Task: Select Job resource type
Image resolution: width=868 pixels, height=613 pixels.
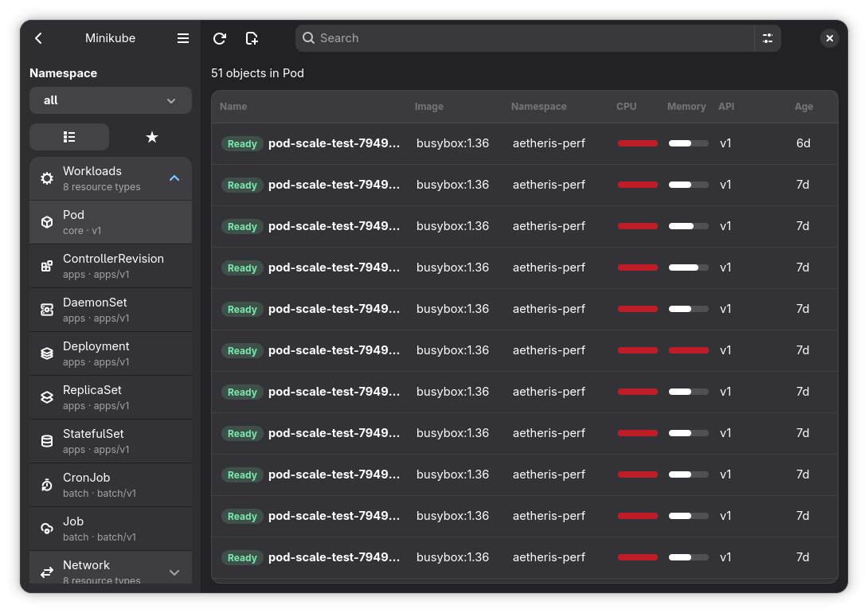Action: [x=111, y=529]
